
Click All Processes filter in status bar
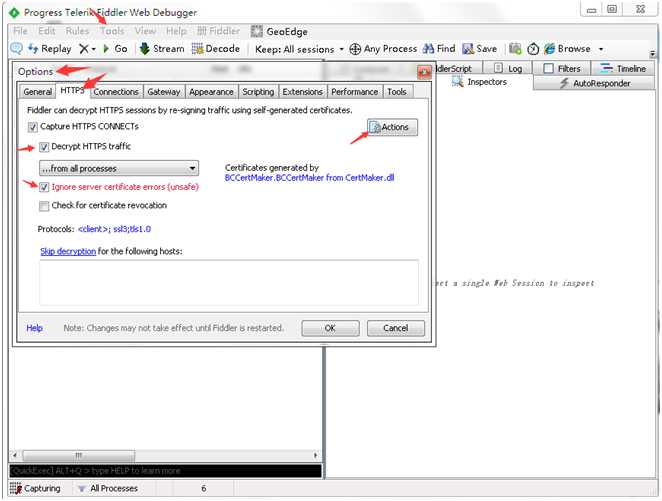point(108,488)
